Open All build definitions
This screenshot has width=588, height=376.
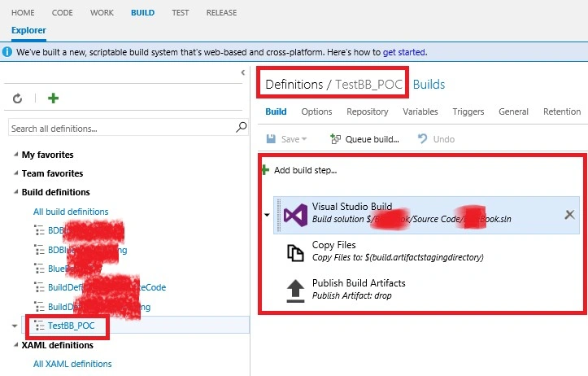click(x=71, y=212)
